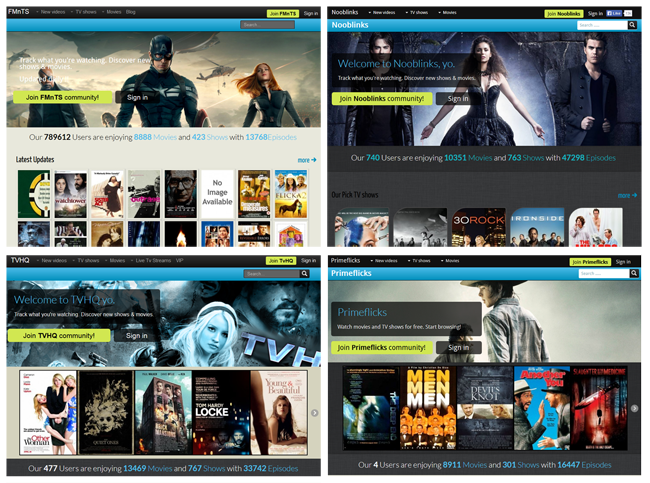650x483 pixels.
Task: Click Sign in on the FMnTS banner
Action: pyautogui.click(x=137, y=97)
